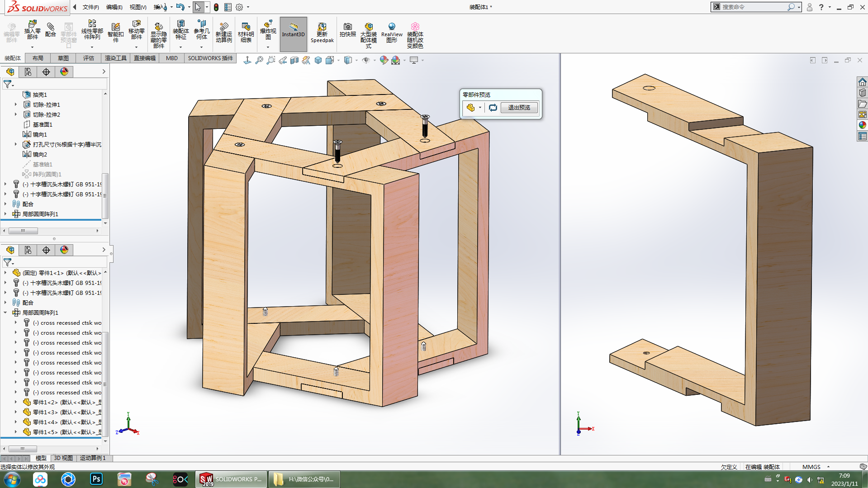Select the 配合 (Mate) tool
The width and height of the screenshot is (868, 488).
coord(51,30)
